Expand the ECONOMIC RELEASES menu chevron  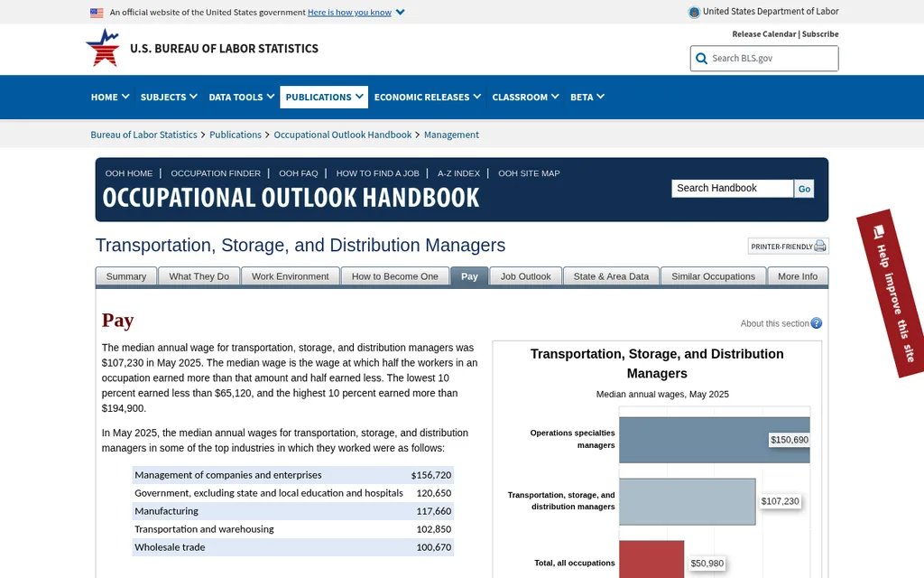point(476,97)
